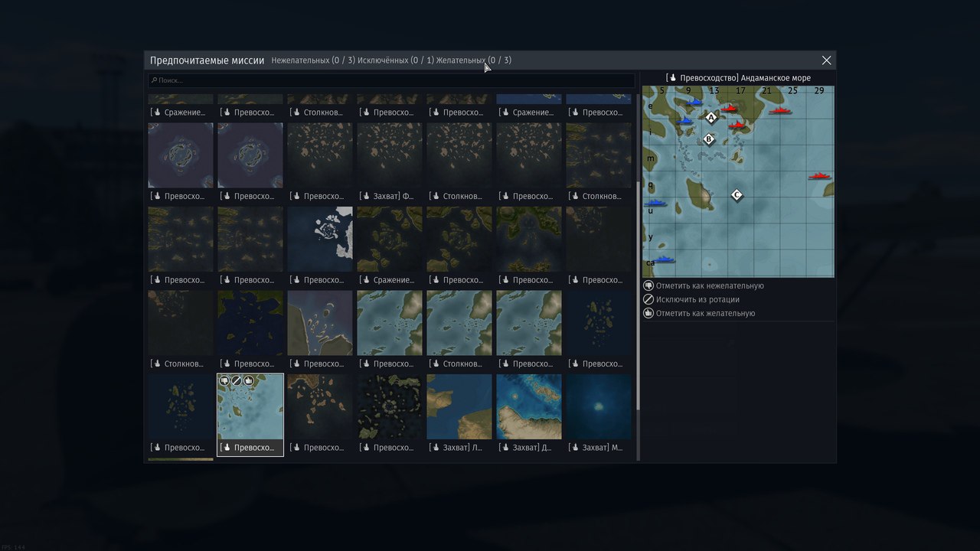The height and width of the screenshot is (551, 980).
Task: Click the blue ship marker in map row 'ca'
Action: coord(663,260)
